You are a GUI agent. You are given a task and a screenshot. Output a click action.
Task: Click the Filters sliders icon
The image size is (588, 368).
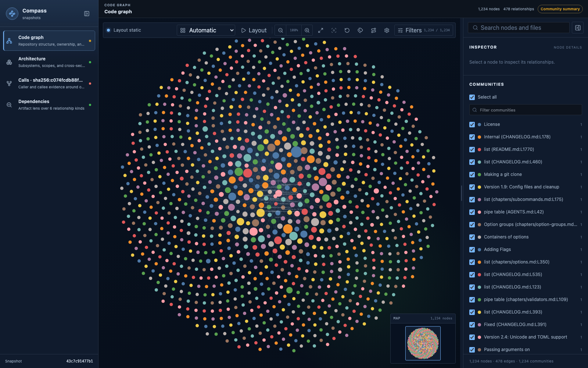coord(401,30)
